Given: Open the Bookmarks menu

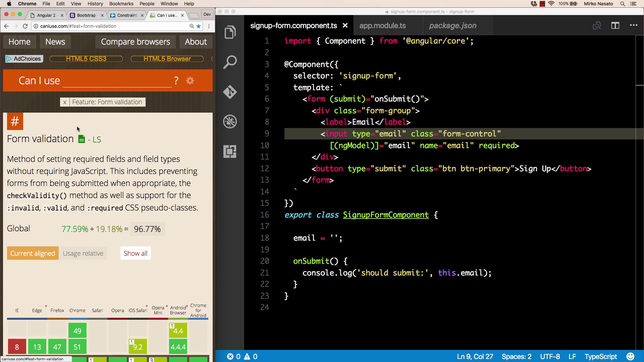Looking at the screenshot, I should coord(121,4).
